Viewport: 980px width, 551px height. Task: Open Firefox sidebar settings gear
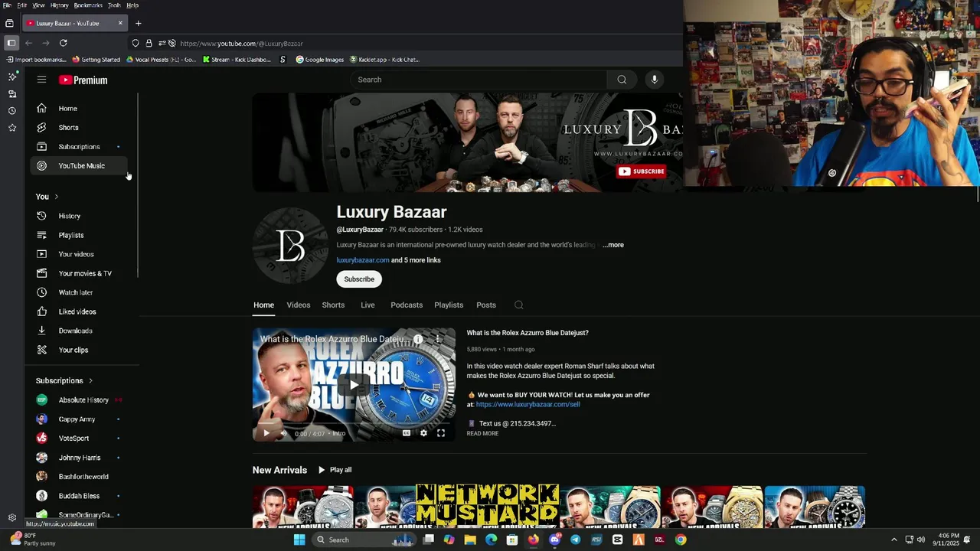(12, 517)
